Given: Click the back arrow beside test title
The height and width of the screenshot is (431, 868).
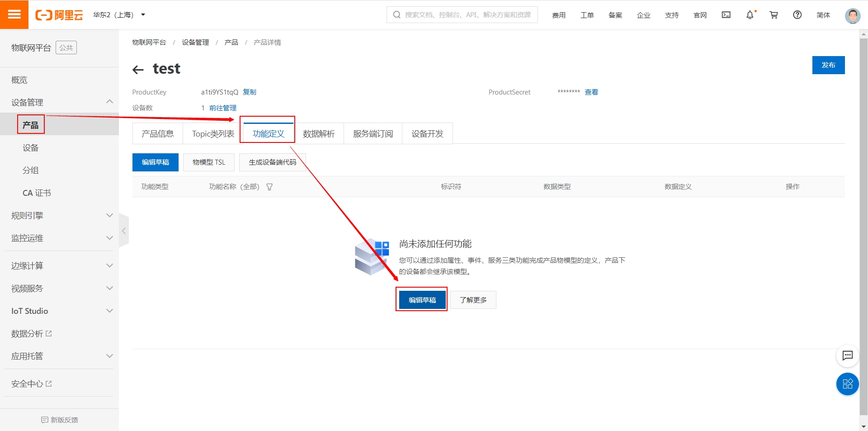Looking at the screenshot, I should [138, 69].
